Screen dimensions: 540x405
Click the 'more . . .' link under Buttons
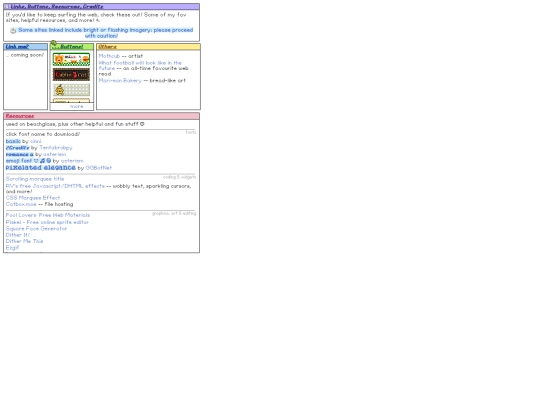[80, 106]
